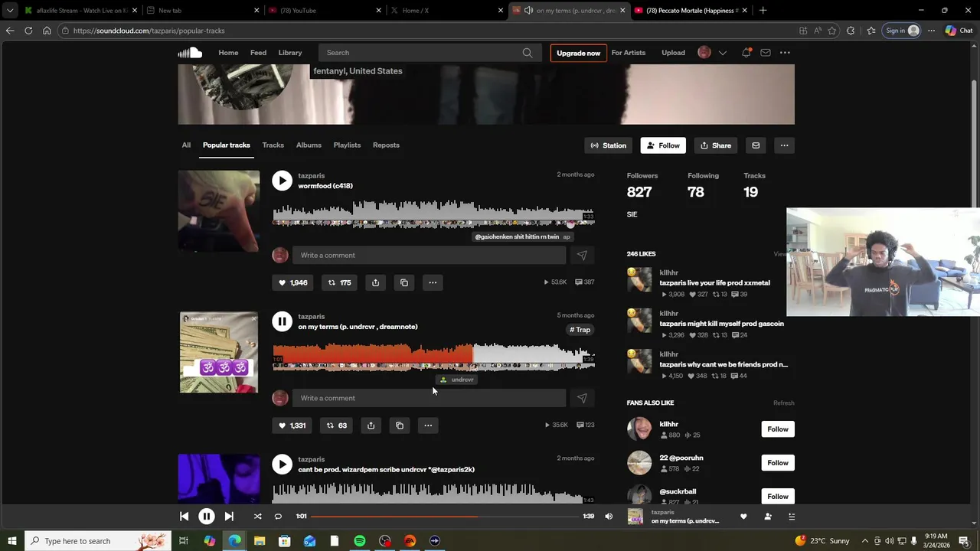Toggle repeat in player bar
980x551 pixels.
point(278,517)
